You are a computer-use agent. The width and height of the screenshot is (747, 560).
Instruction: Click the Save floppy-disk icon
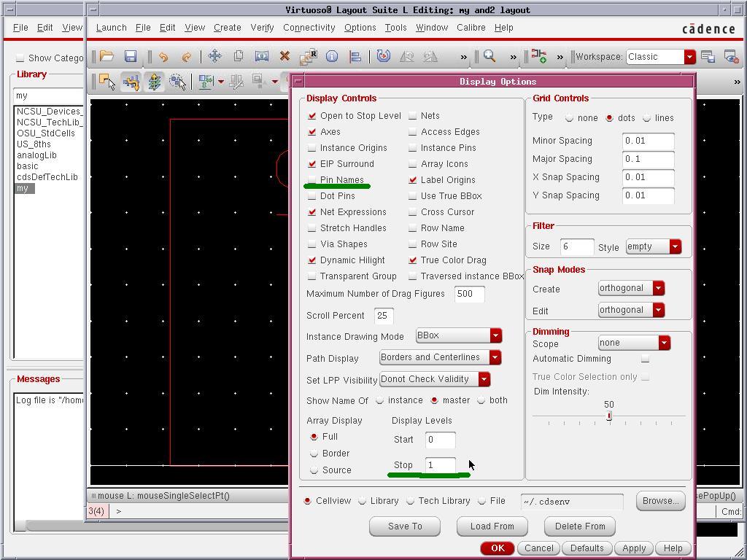[x=131, y=57]
